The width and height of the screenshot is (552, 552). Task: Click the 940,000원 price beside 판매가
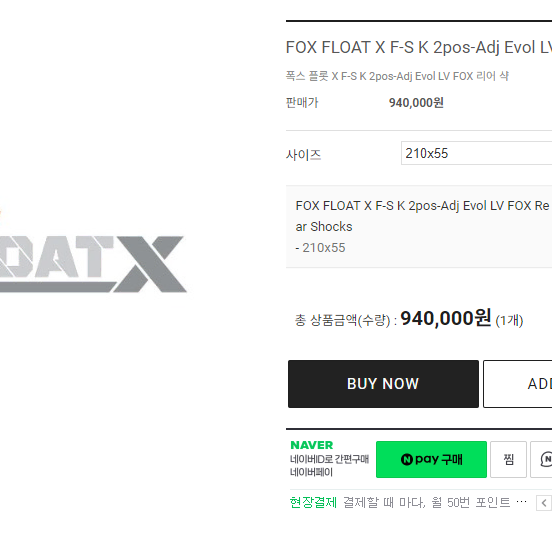coord(416,103)
